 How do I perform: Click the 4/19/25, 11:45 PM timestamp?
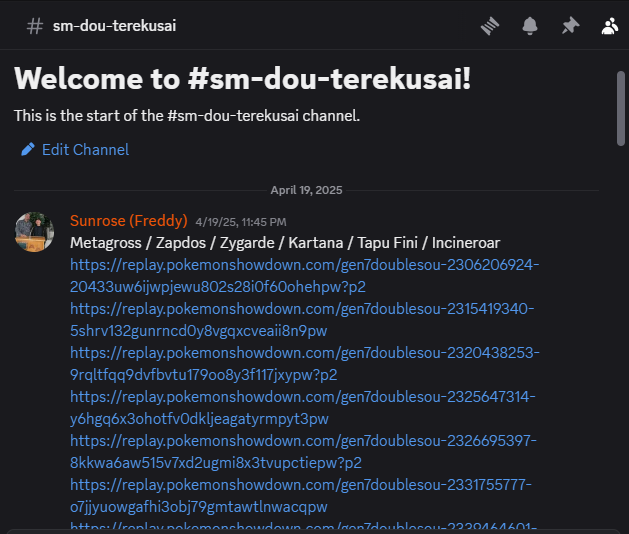coord(241,222)
